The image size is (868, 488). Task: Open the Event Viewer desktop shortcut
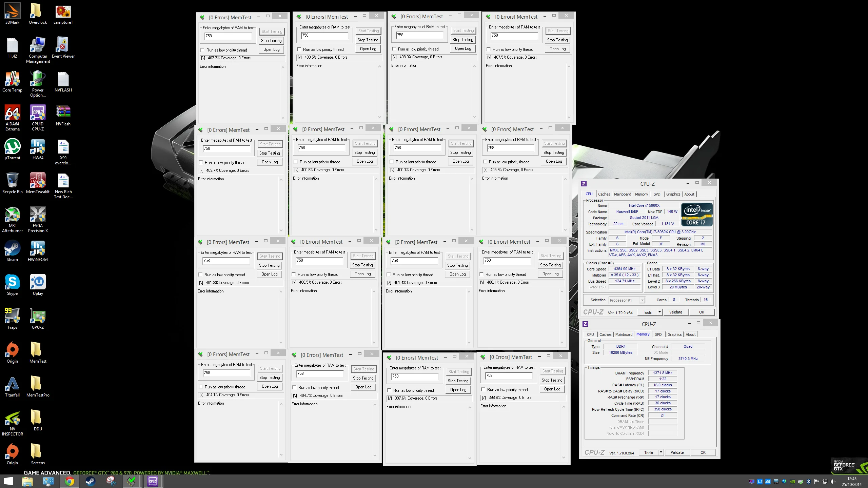coord(63,48)
